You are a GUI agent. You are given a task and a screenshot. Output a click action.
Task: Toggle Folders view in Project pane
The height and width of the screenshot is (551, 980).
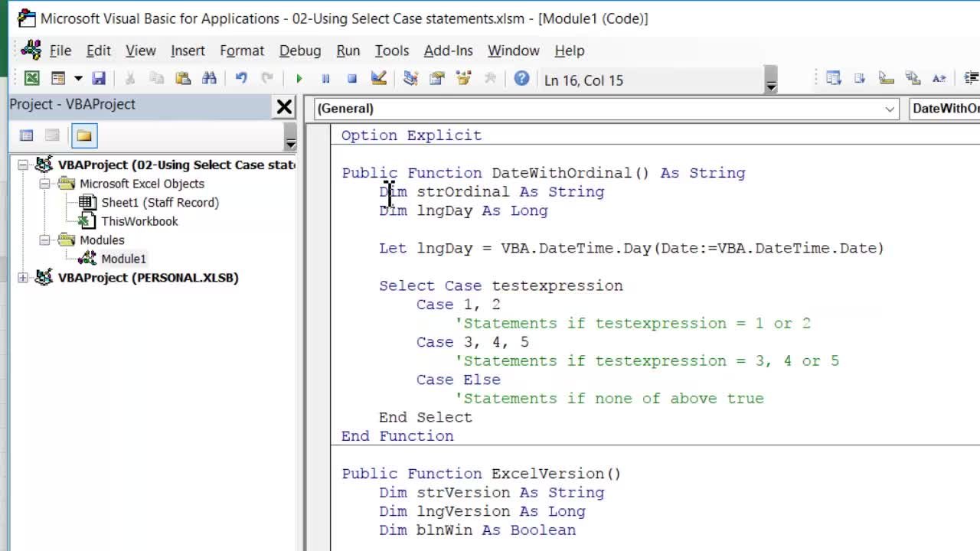pos(83,135)
